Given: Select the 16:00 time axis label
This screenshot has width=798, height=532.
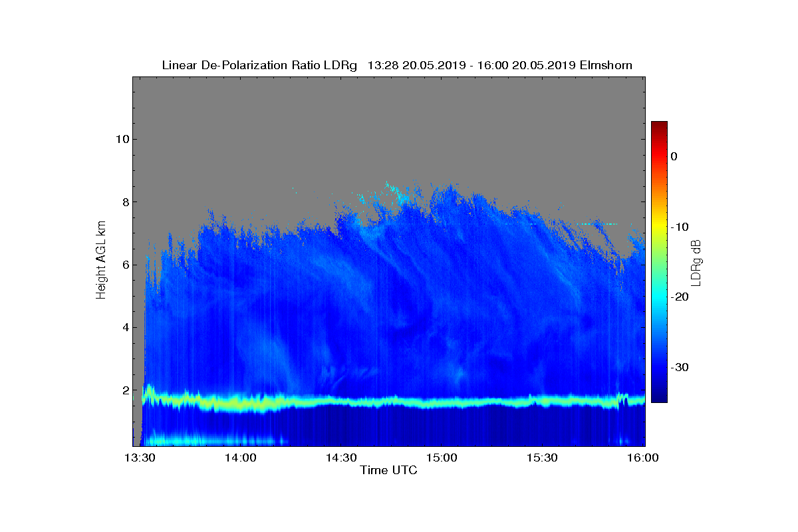Looking at the screenshot, I should [x=642, y=458].
